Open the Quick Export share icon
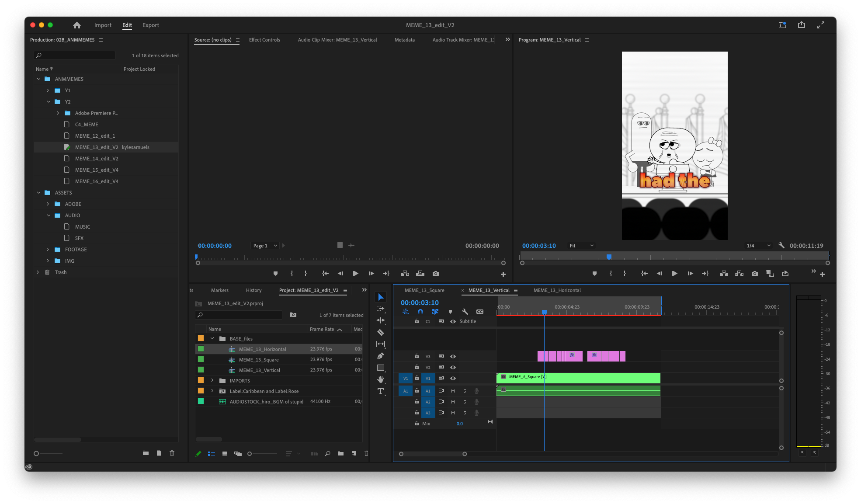Viewport: 861px width, 504px height. point(802,25)
